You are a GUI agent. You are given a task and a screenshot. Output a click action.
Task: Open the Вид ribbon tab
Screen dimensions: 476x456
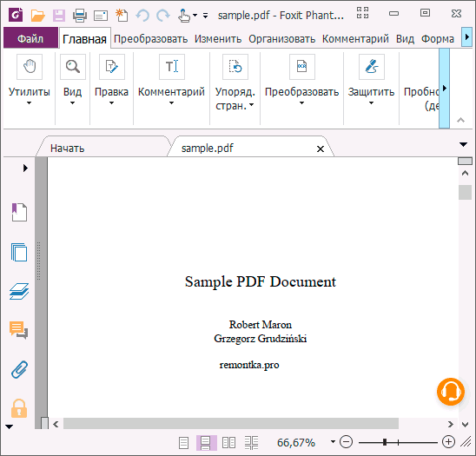pyautogui.click(x=405, y=39)
